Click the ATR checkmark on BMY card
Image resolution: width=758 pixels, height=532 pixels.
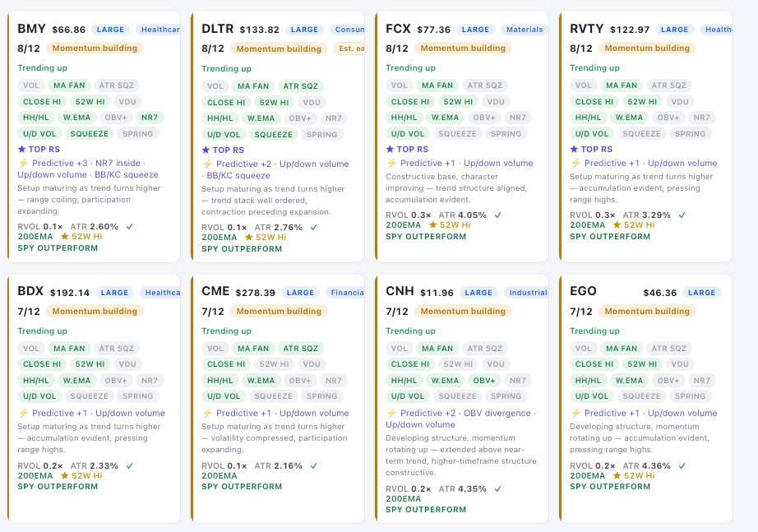(130, 226)
